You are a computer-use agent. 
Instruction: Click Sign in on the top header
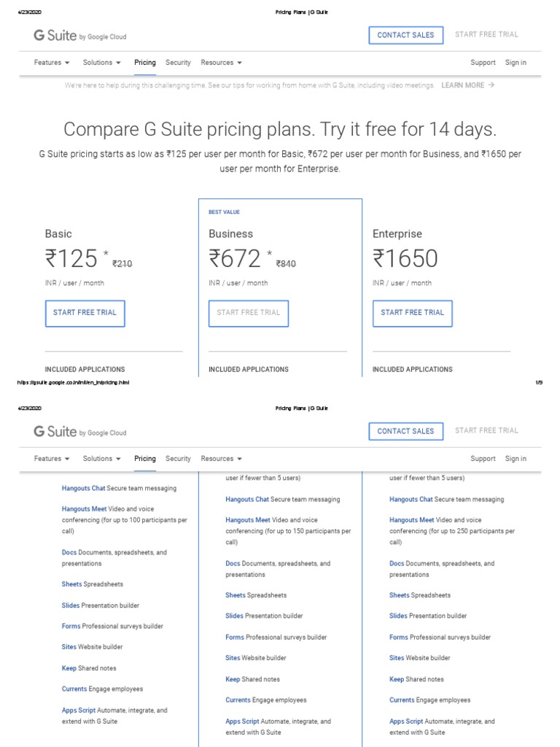tap(516, 63)
